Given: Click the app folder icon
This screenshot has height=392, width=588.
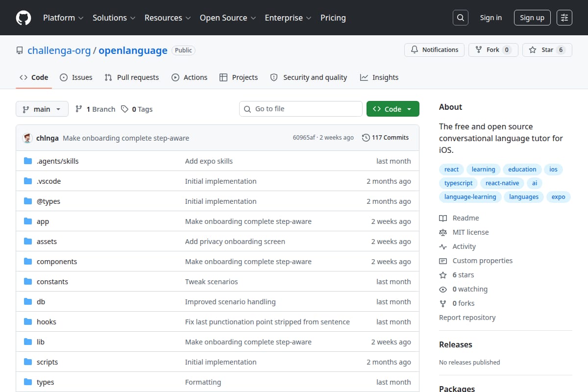Looking at the screenshot, I should click(28, 221).
